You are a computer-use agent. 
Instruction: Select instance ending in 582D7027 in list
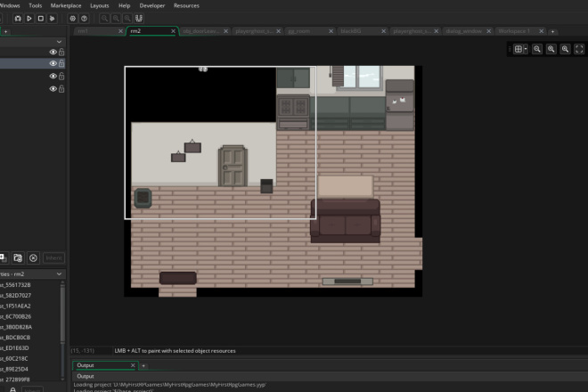[x=16, y=296]
